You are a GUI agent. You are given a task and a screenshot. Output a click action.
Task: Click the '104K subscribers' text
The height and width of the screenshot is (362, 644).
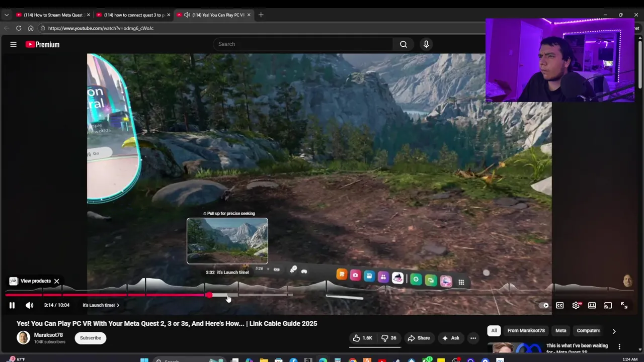(50, 342)
